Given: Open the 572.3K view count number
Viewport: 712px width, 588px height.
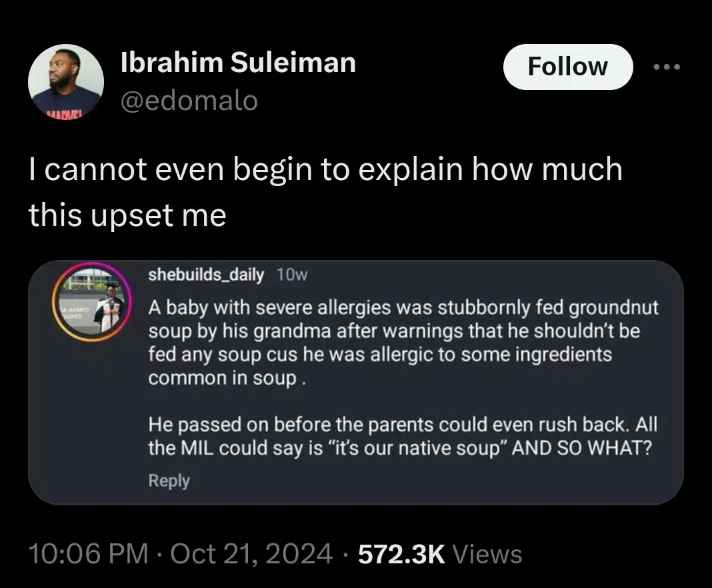Looking at the screenshot, I should (x=401, y=554).
